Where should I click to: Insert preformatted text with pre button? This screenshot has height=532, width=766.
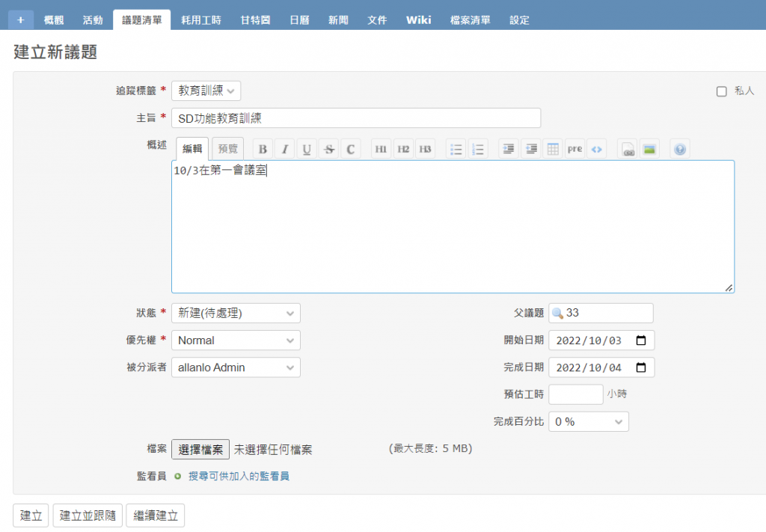click(x=575, y=149)
